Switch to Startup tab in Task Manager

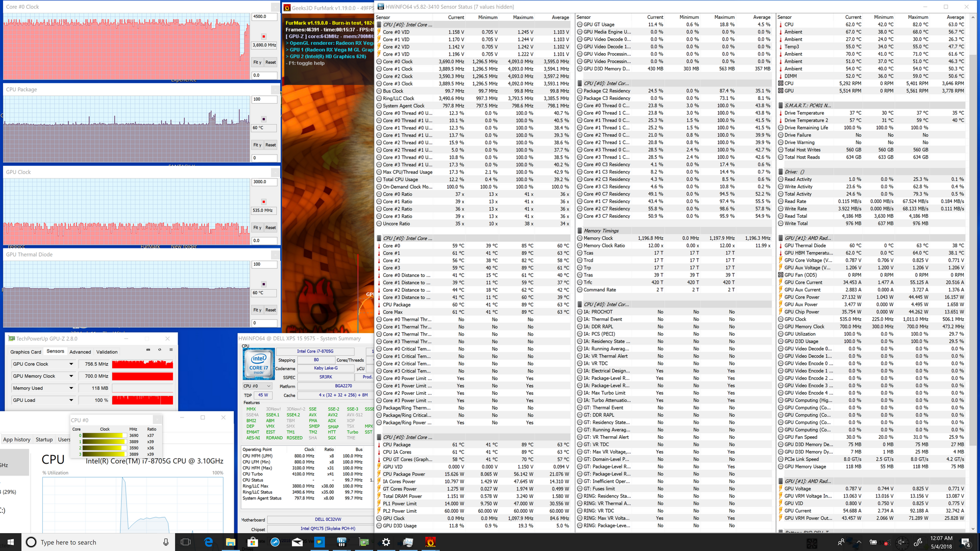44,439
